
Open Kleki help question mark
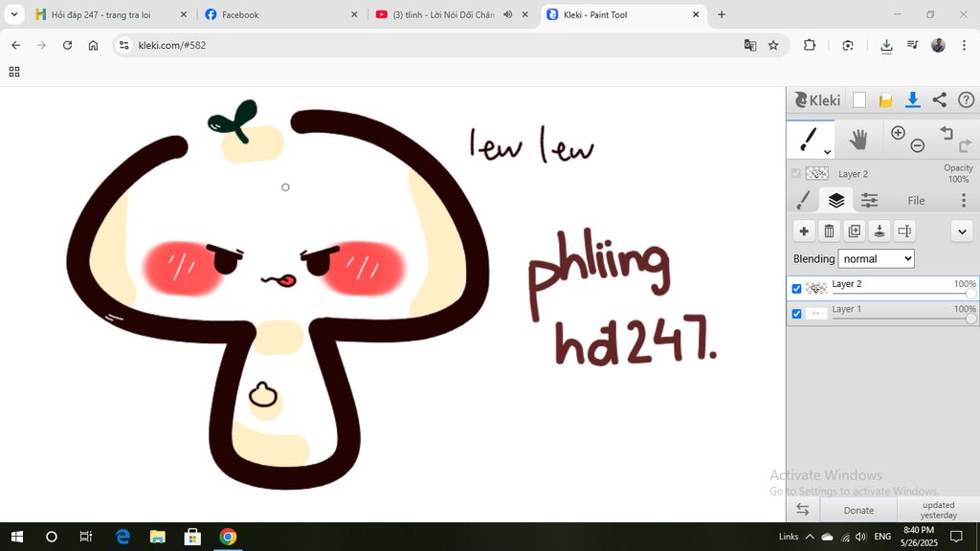[966, 99]
